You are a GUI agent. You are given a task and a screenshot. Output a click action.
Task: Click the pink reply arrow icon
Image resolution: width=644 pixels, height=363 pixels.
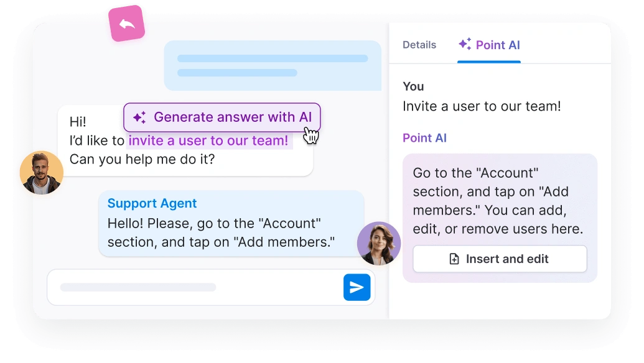[x=127, y=24]
